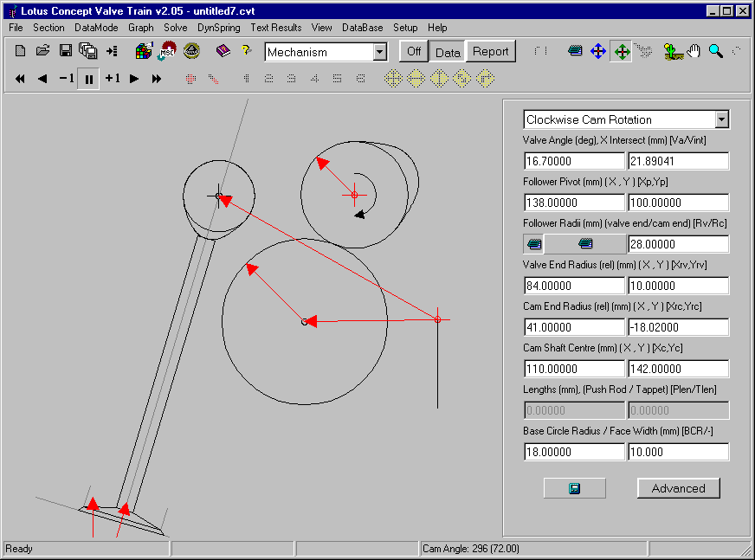Click the cactus scenery icon
Screen dimensions: 755x560
tap(672, 51)
